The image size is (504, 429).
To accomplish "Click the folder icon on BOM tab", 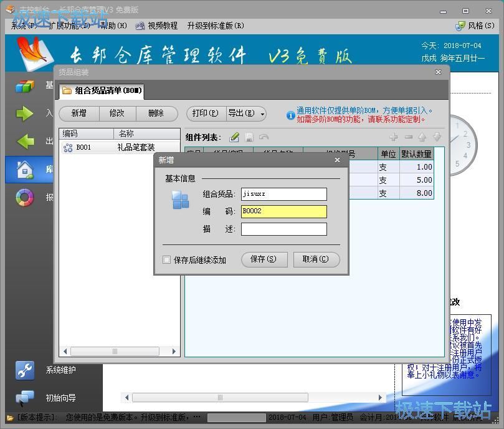I will [67, 90].
